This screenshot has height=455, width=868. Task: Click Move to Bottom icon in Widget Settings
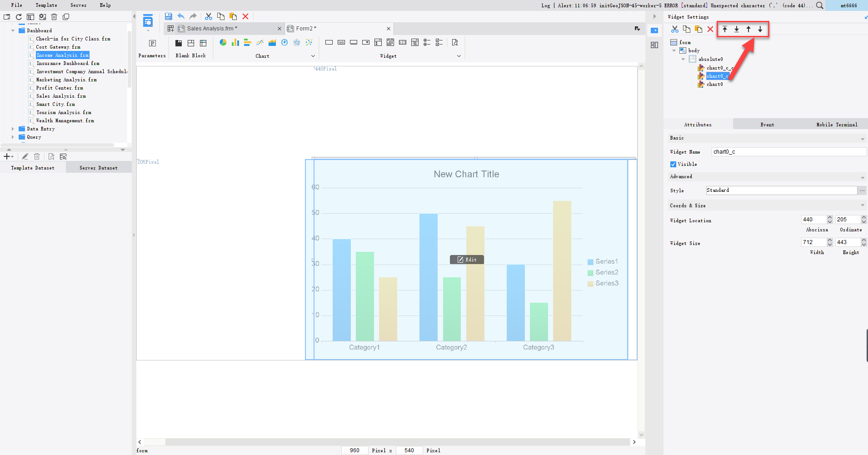[737, 29]
